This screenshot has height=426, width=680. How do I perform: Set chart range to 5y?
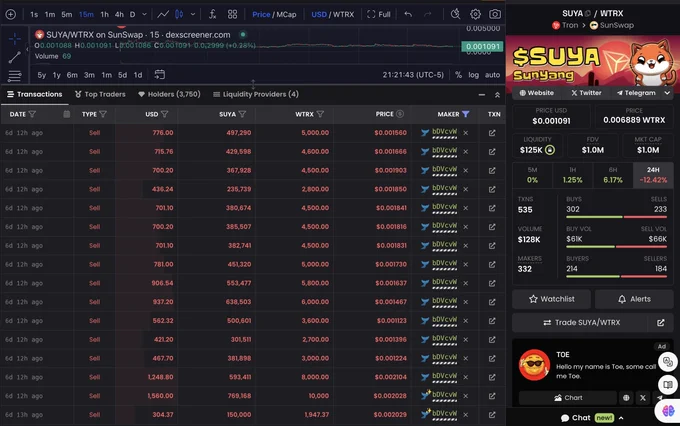tap(42, 75)
